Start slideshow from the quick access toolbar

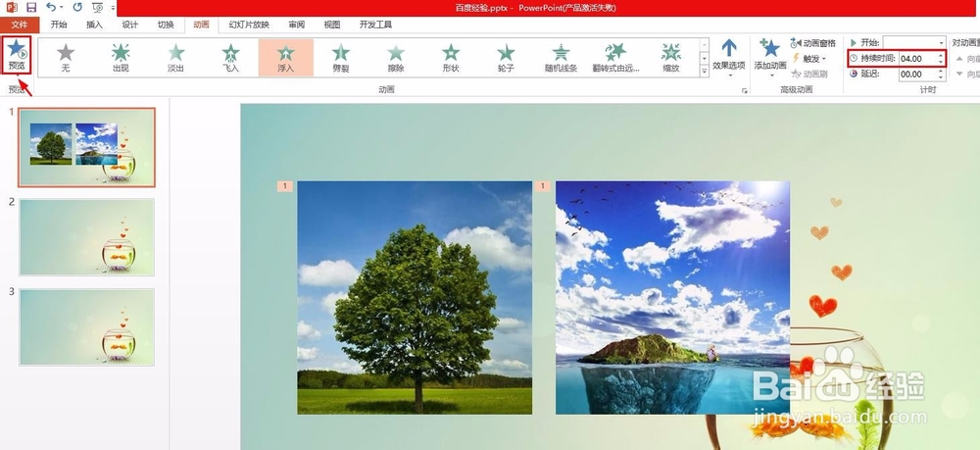point(97,8)
